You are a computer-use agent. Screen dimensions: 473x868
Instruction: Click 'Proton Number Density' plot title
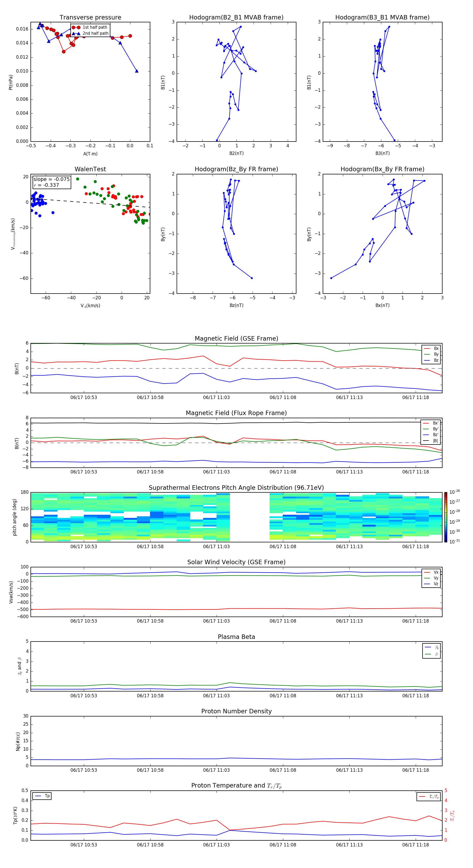point(236,711)
